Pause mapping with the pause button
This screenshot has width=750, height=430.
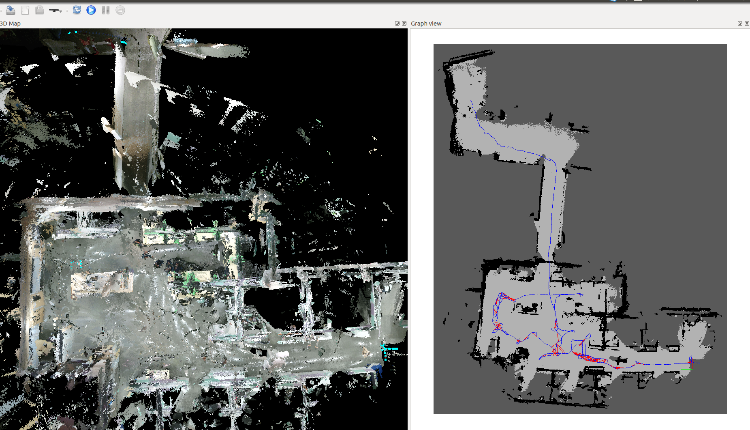tap(106, 10)
